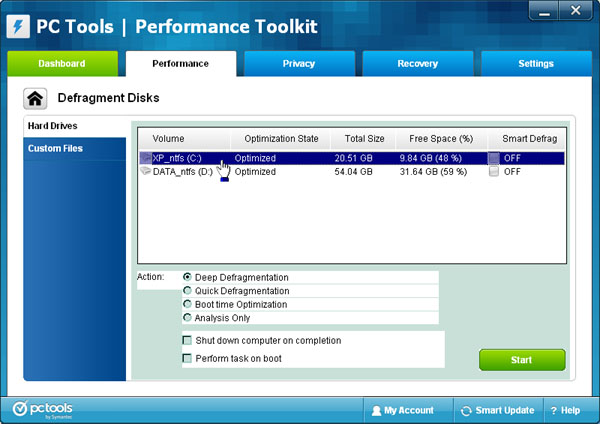The width and height of the screenshot is (600, 424).
Task: Click the XP_ntfs (C:) drive icon
Action: (x=145, y=158)
